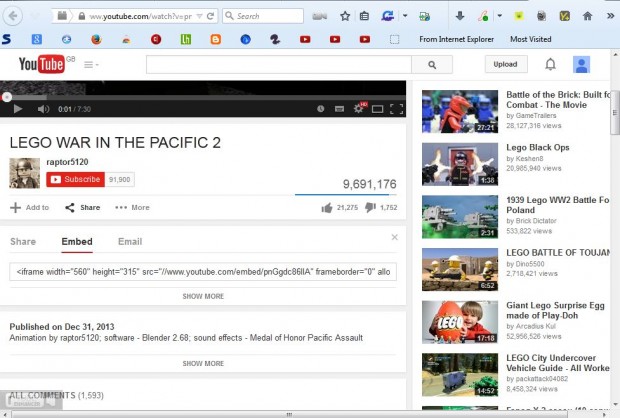Open LEGO City Undercover Vehicle Guide title
The width and height of the screenshot is (620, 418).
click(558, 363)
